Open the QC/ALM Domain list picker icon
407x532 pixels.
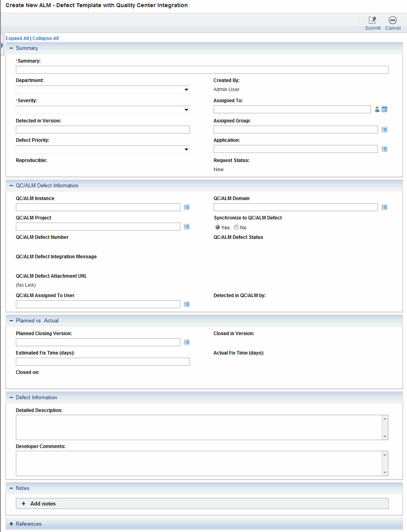[384, 207]
